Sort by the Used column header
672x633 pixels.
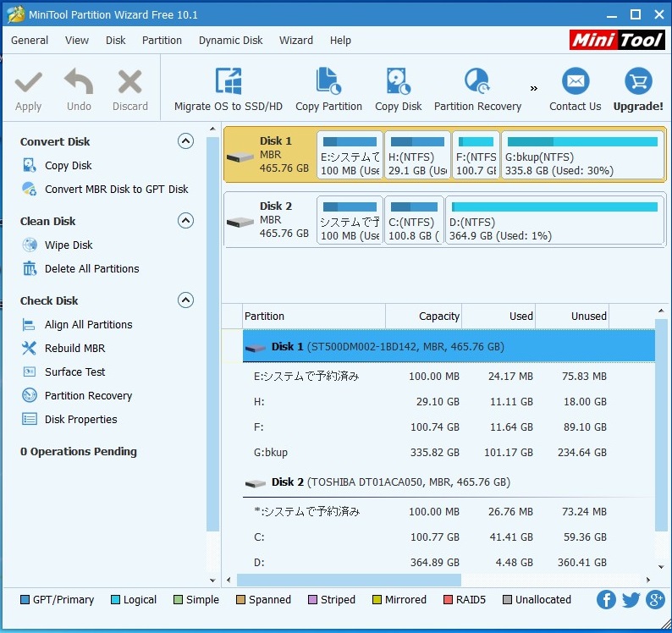coord(498,316)
